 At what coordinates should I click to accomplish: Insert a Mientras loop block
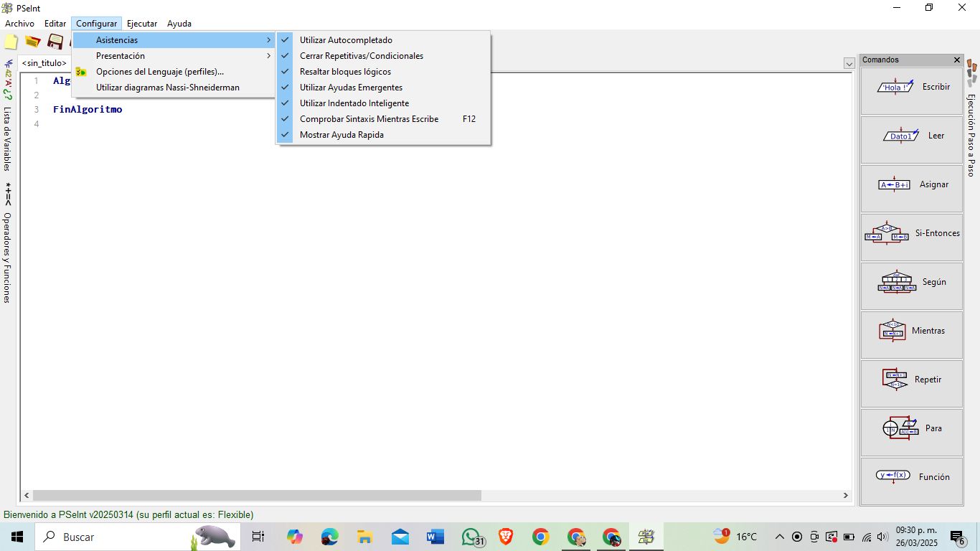click(x=911, y=331)
